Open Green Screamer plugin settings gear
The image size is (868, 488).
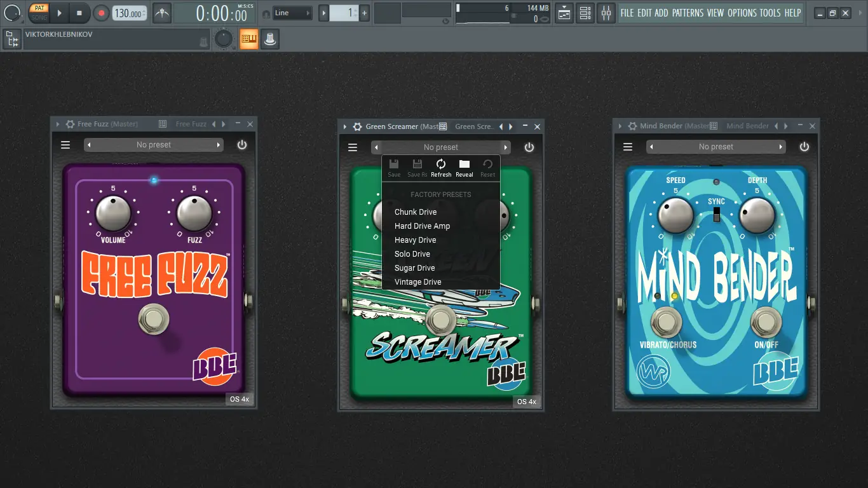point(358,126)
